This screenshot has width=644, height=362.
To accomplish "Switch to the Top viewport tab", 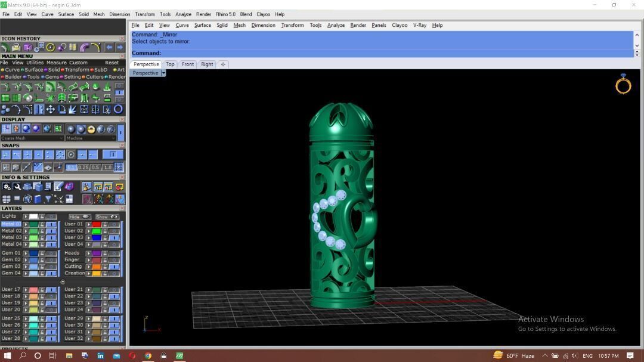I will [x=170, y=64].
